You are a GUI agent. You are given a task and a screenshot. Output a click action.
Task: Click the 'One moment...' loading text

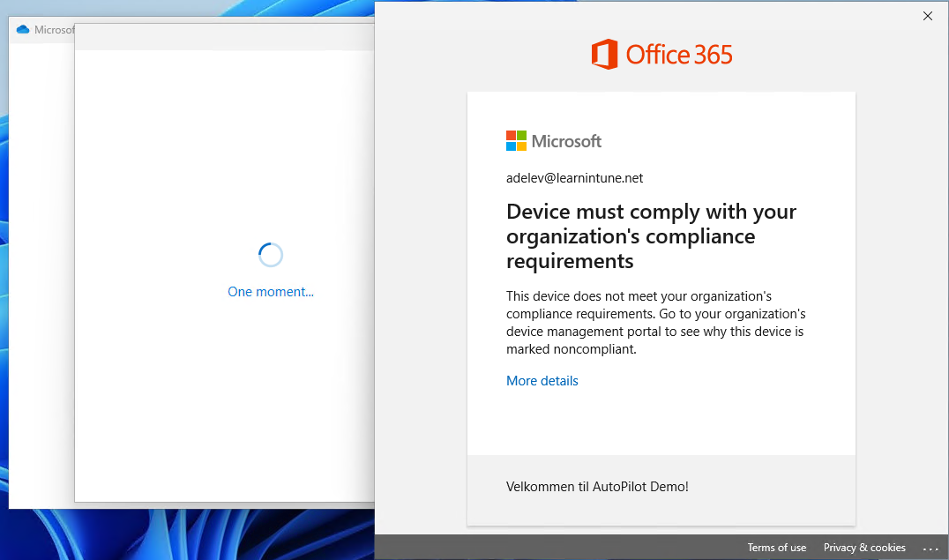click(271, 292)
